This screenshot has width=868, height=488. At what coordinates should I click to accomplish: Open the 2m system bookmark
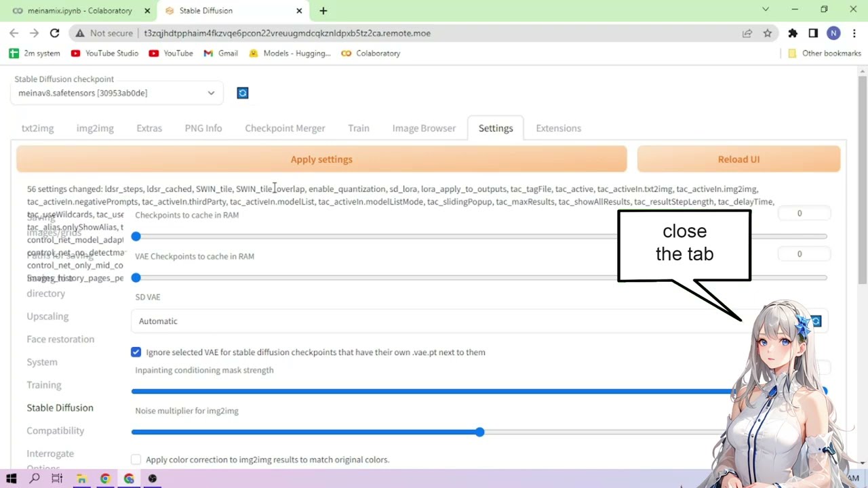tap(35, 53)
